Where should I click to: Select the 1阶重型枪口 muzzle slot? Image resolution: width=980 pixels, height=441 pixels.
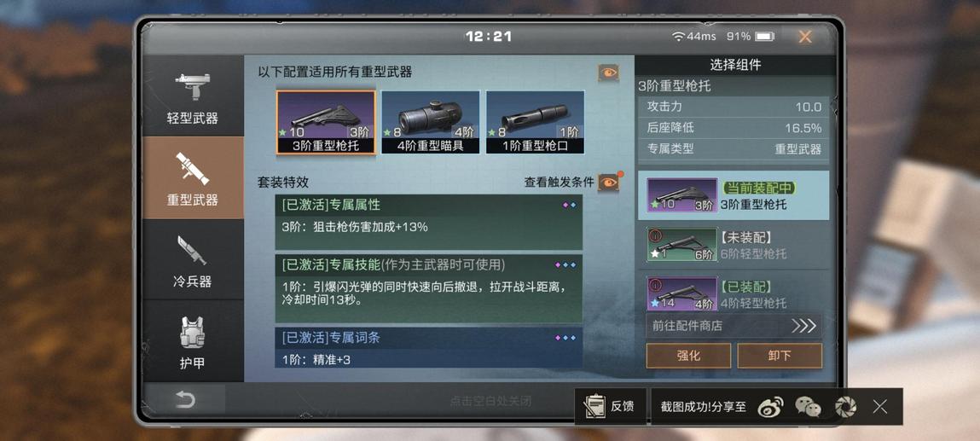pos(535,123)
